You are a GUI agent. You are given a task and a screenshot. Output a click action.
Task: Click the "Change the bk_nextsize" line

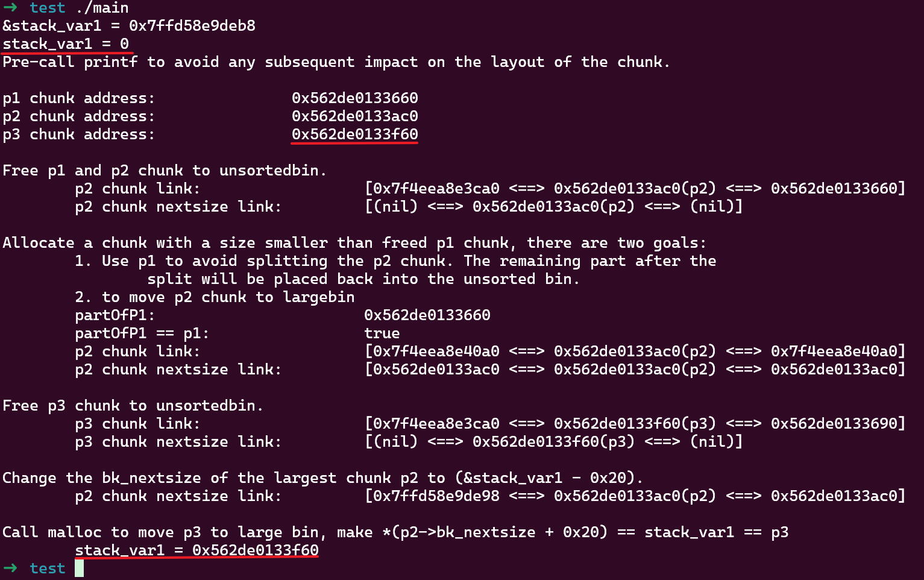[x=322, y=478]
